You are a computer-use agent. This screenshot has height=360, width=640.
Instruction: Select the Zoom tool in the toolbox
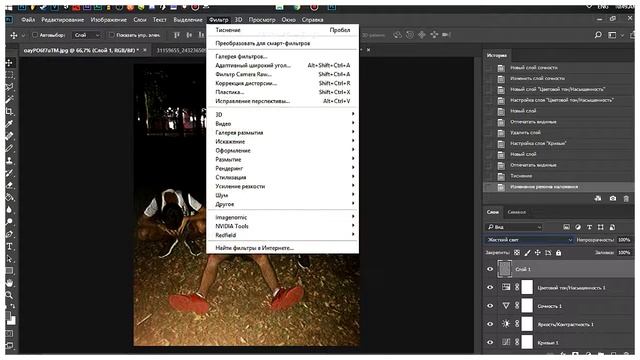[9, 295]
